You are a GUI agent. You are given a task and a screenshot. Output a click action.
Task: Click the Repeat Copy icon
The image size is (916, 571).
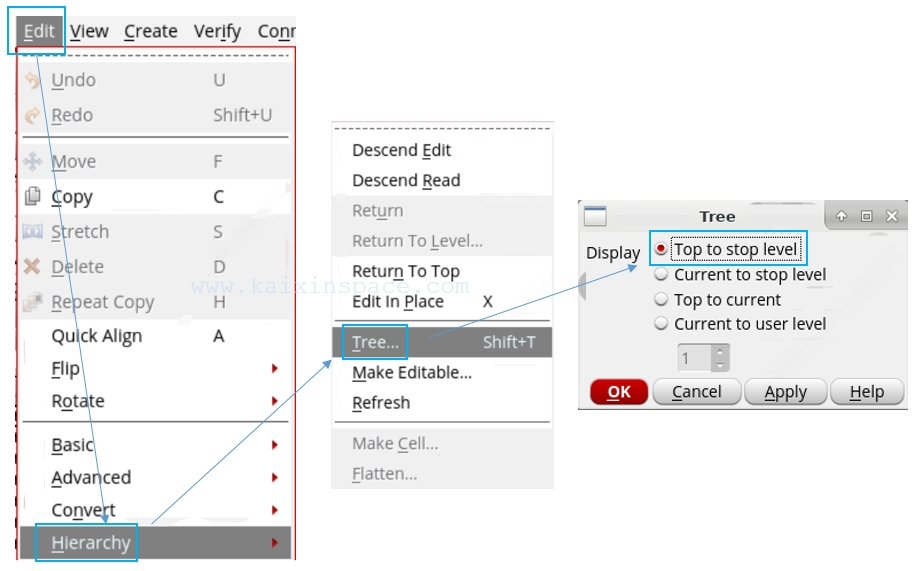(32, 302)
